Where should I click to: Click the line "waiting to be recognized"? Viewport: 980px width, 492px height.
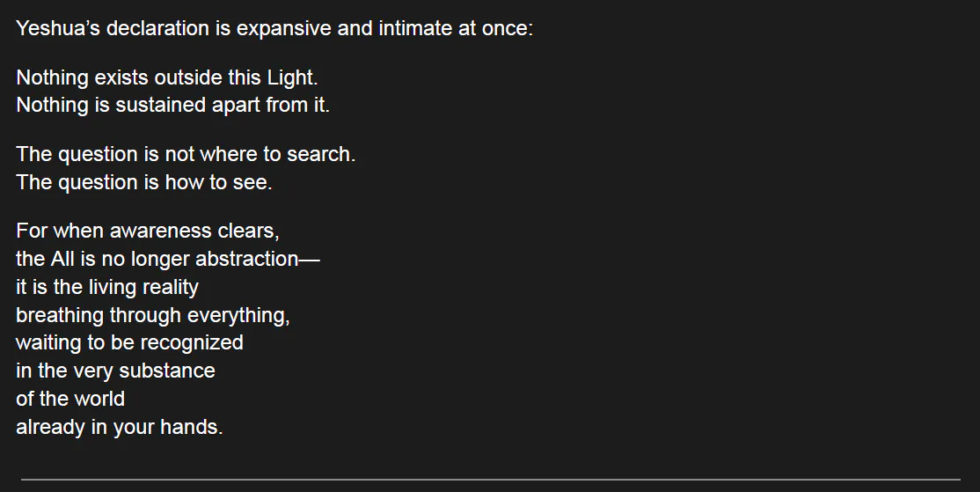point(129,342)
